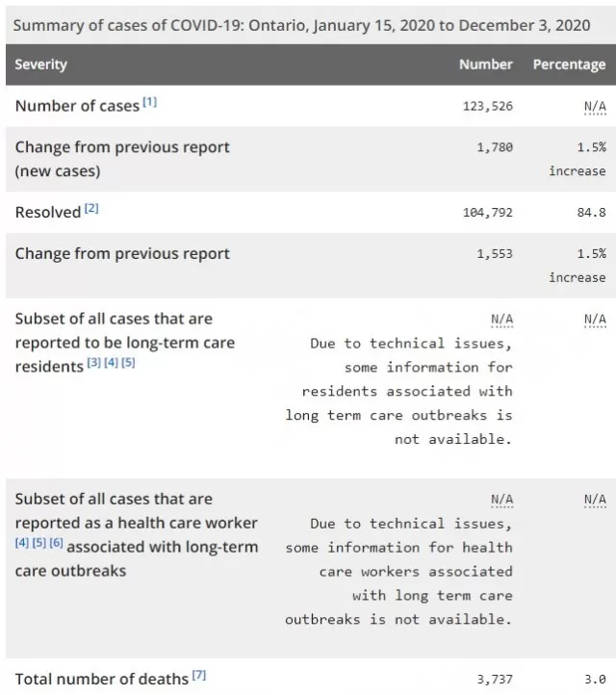Click the resolved count 104,792
Screen dimensions: 616x695
coord(487,213)
